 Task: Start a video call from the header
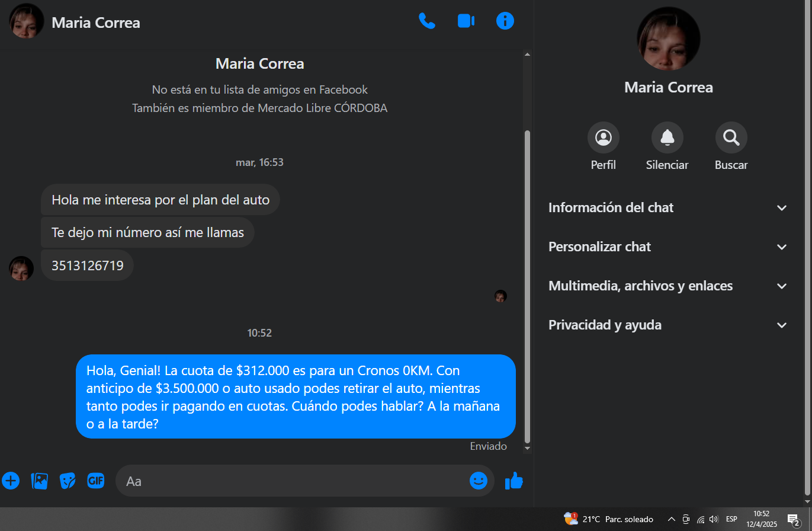click(x=466, y=21)
